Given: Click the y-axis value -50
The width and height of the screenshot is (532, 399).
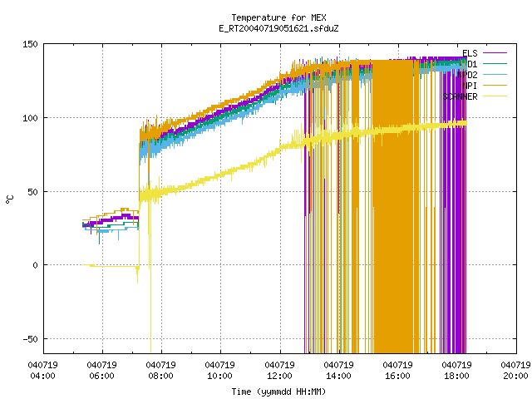Looking at the screenshot, I should (x=30, y=339).
